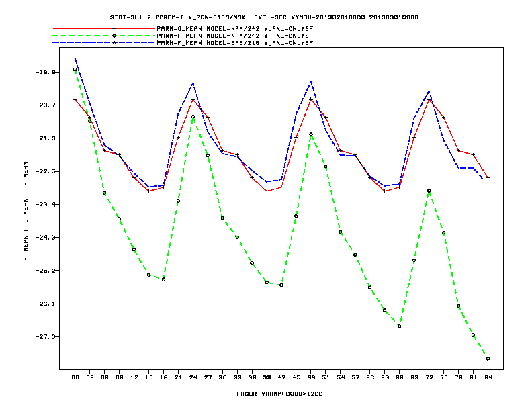Click the x-axis label FHOUR VHHMM
The image size is (532, 411).
pyautogui.click(x=279, y=394)
